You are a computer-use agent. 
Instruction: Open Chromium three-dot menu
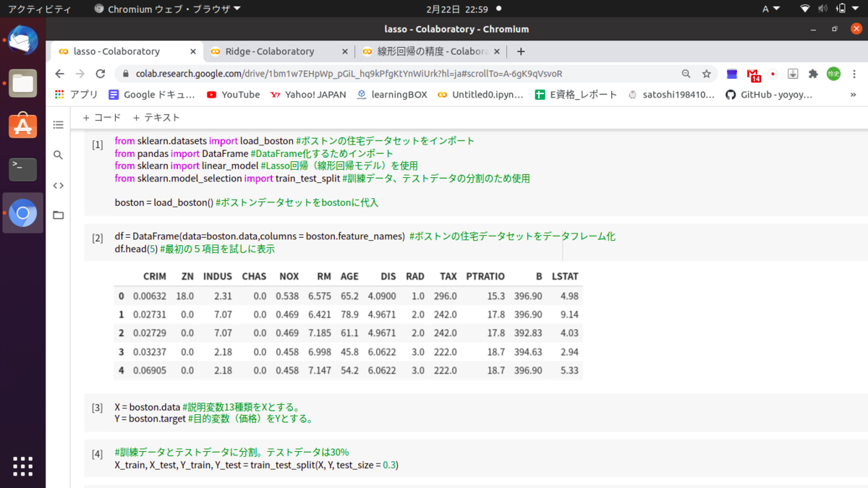[x=854, y=74]
